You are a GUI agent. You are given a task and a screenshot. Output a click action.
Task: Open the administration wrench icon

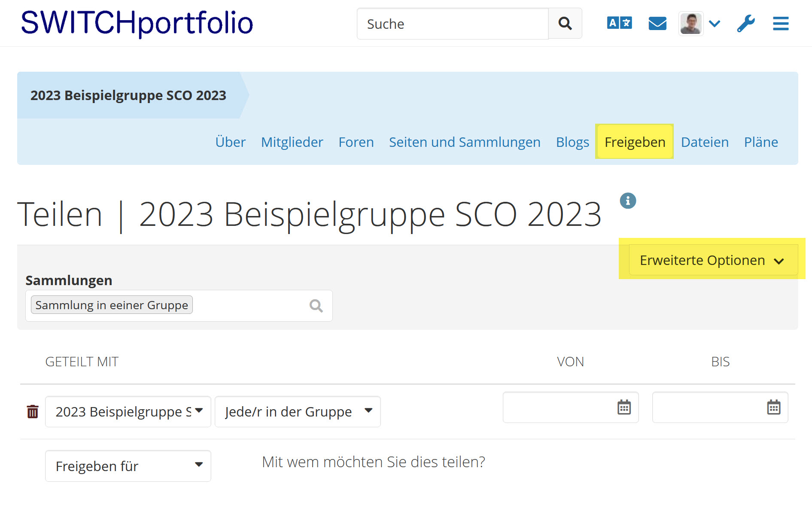point(746,24)
